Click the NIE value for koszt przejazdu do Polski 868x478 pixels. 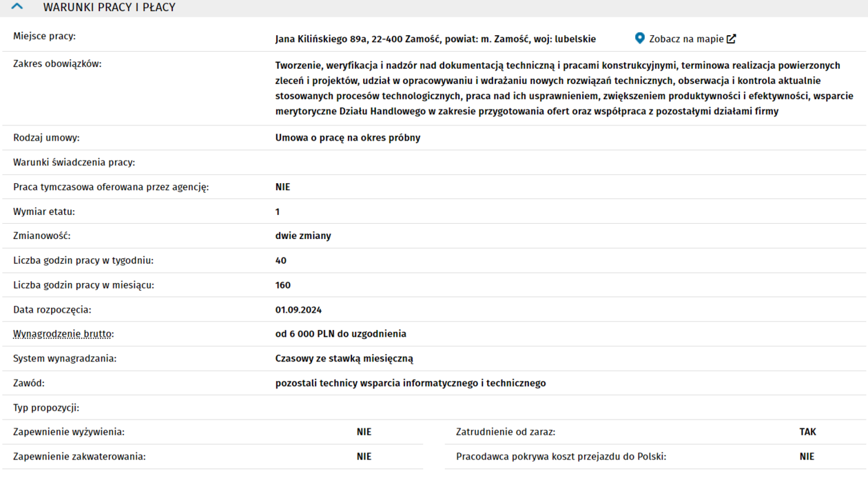tap(807, 457)
